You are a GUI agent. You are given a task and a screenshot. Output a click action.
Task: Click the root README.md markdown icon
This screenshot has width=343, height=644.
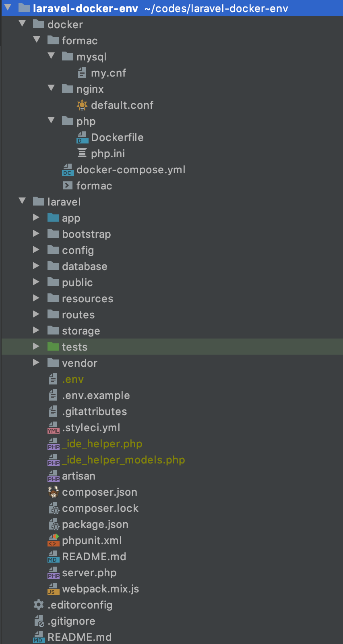click(x=39, y=637)
